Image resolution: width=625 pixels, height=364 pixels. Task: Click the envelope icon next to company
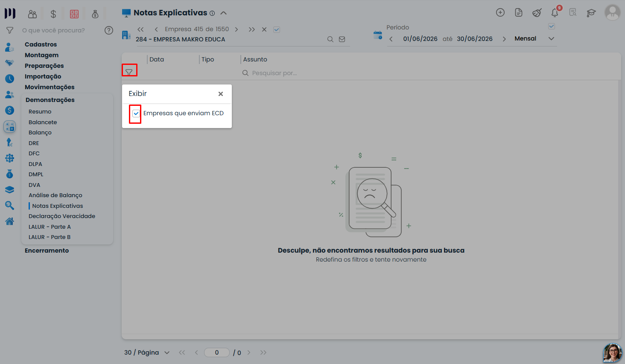(342, 39)
